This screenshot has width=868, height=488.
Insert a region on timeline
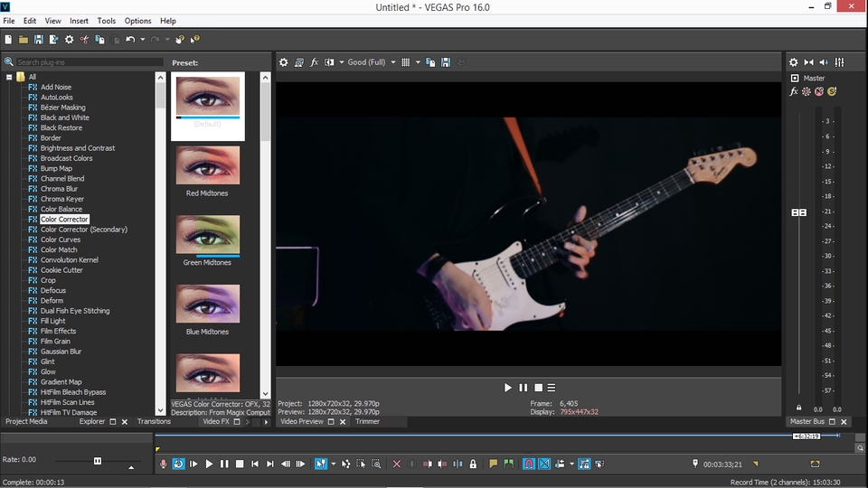[508, 464]
